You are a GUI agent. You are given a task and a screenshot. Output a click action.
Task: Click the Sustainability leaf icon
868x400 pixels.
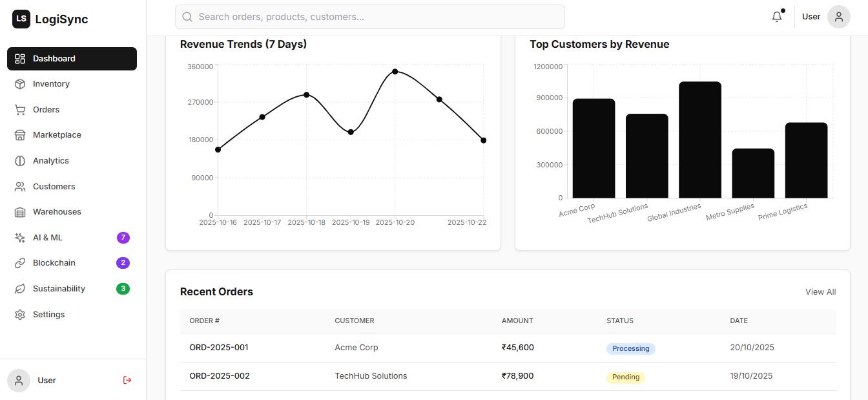coord(20,289)
